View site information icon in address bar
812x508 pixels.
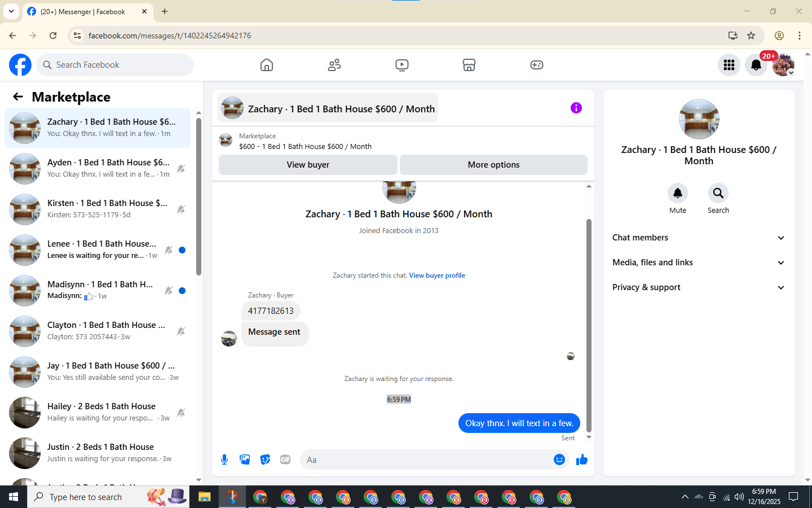tap(78, 36)
